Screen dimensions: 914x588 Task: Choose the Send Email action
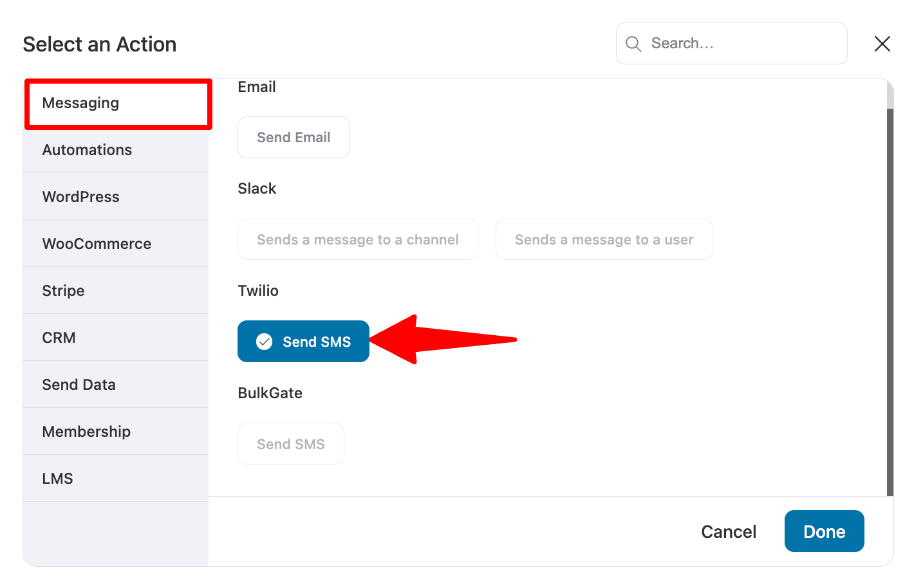pyautogui.click(x=294, y=137)
